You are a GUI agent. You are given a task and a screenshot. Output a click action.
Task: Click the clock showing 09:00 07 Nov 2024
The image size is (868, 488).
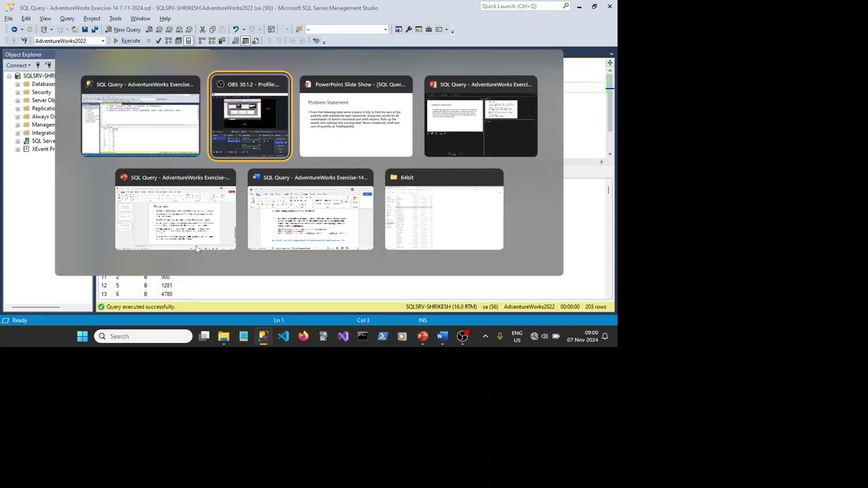point(583,336)
